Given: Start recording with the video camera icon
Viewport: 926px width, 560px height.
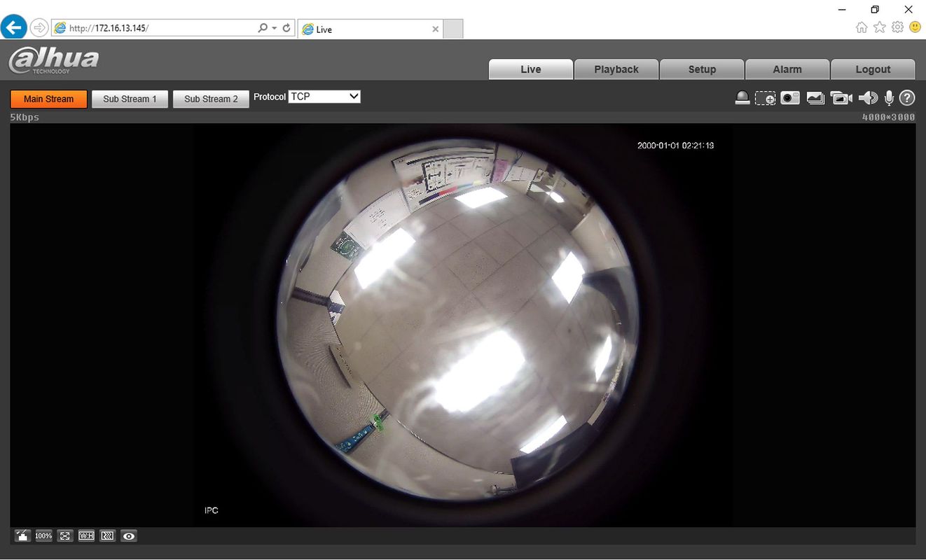Looking at the screenshot, I should tap(841, 99).
